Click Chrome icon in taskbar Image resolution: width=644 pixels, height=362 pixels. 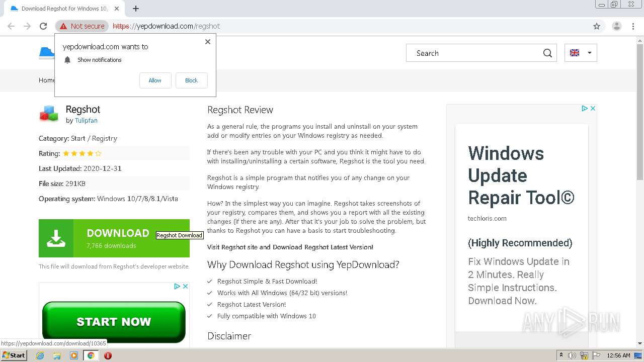pos(91,355)
